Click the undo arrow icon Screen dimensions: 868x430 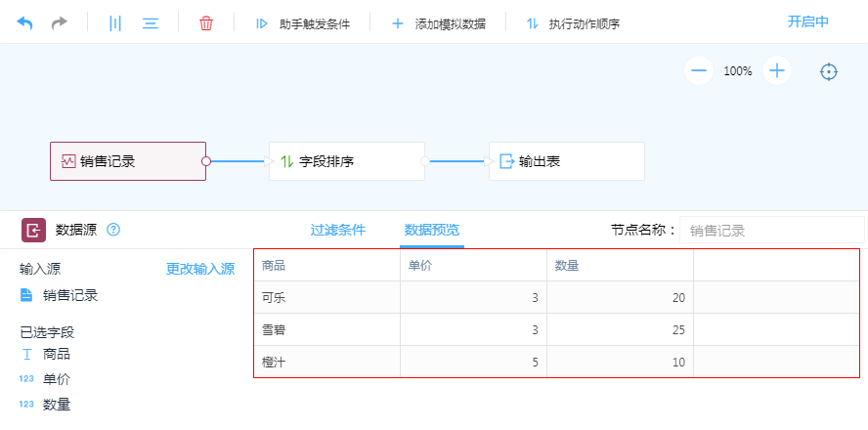click(x=24, y=22)
